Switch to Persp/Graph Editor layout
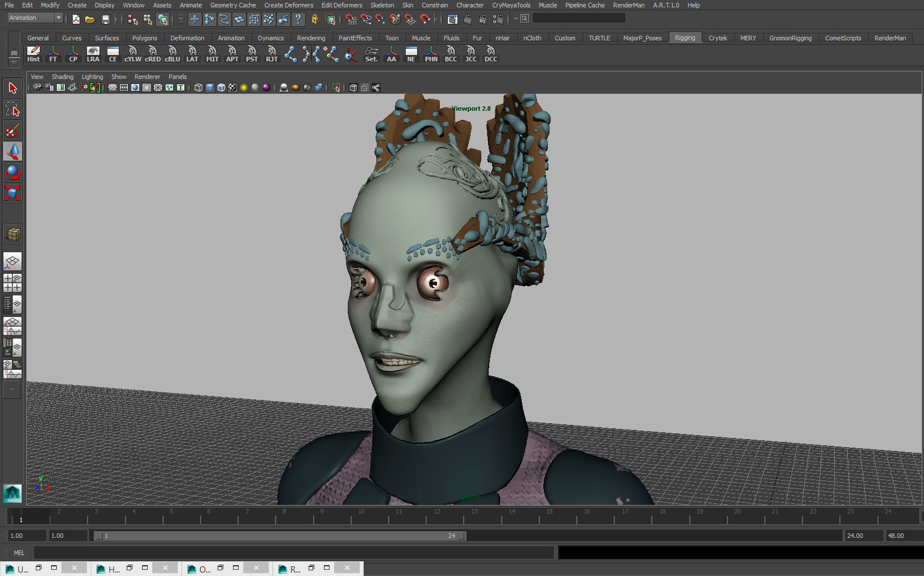 pyautogui.click(x=13, y=326)
